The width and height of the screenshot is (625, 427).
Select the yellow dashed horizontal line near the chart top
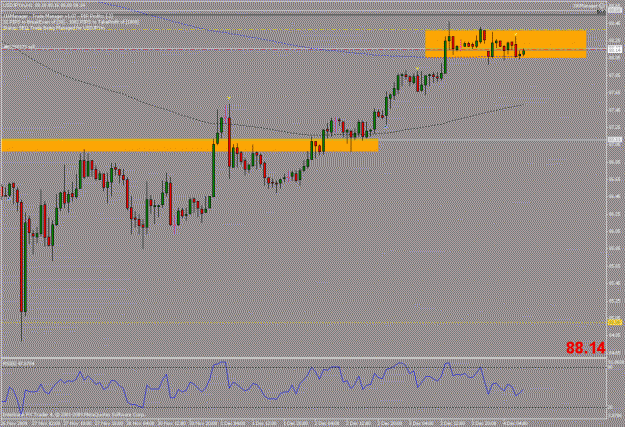[303, 30]
